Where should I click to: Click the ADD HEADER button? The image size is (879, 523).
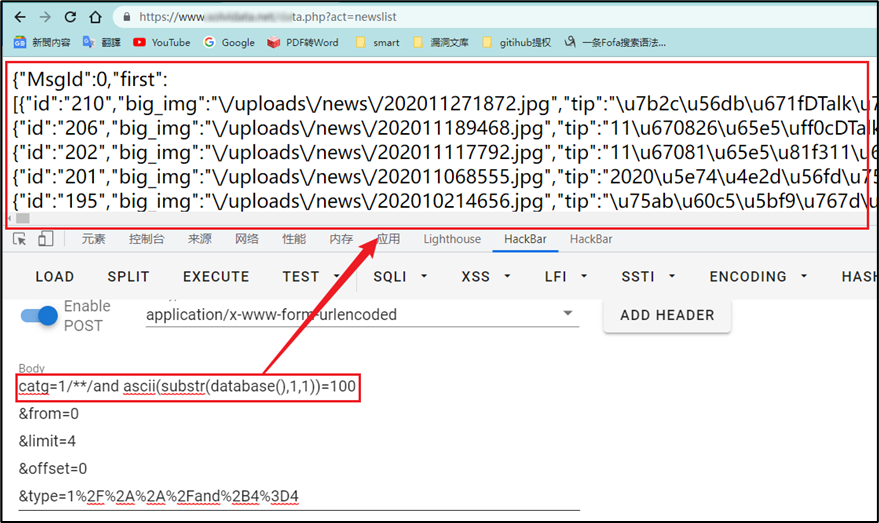(x=667, y=316)
